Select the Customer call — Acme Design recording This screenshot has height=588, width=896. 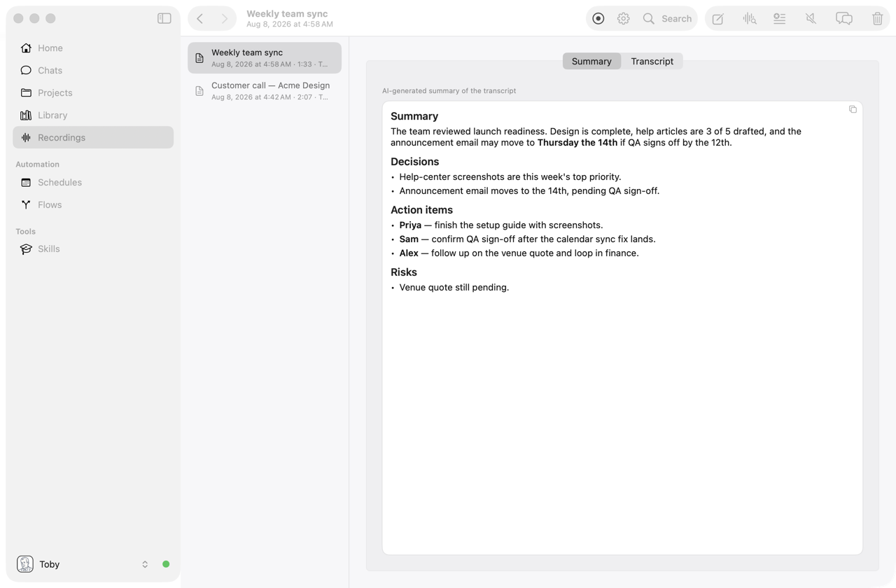click(x=265, y=90)
